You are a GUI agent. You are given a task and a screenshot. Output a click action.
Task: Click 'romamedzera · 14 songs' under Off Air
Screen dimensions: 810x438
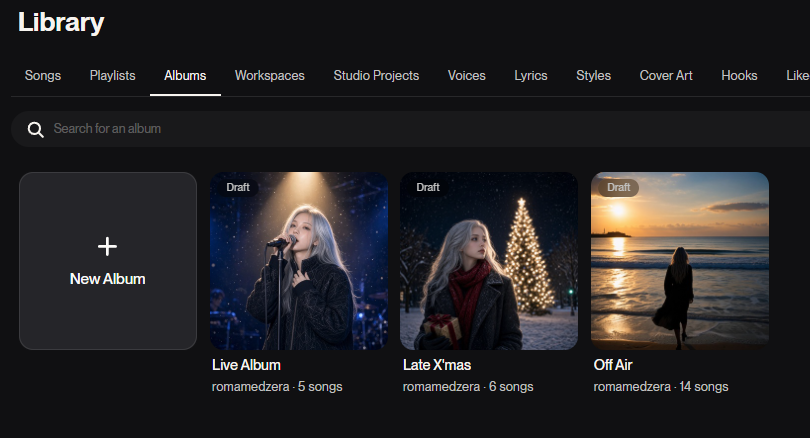(x=661, y=387)
